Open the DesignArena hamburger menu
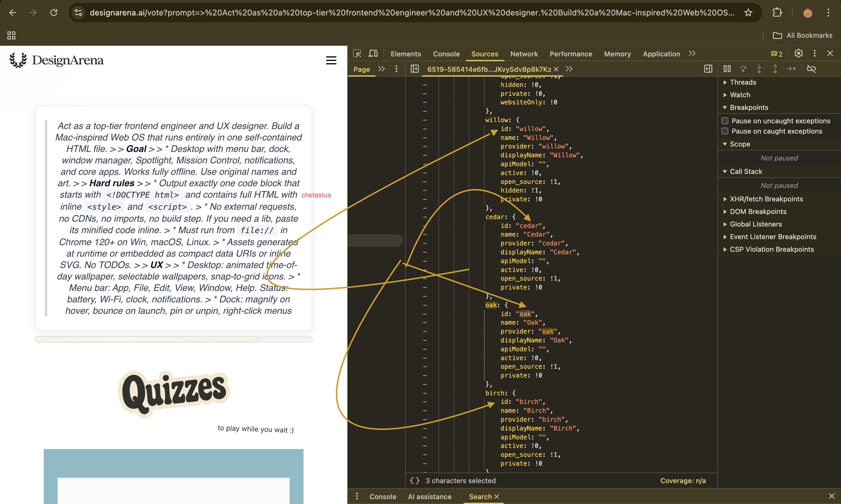 [331, 60]
